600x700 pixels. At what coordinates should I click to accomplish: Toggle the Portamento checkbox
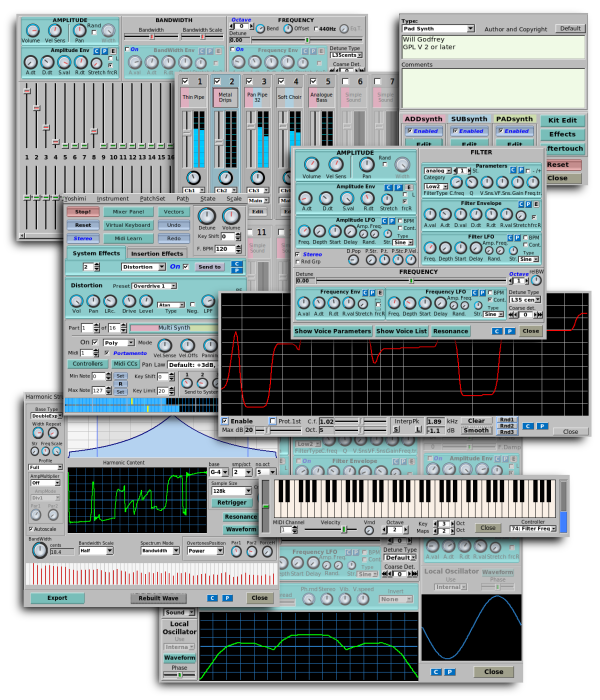click(x=107, y=353)
